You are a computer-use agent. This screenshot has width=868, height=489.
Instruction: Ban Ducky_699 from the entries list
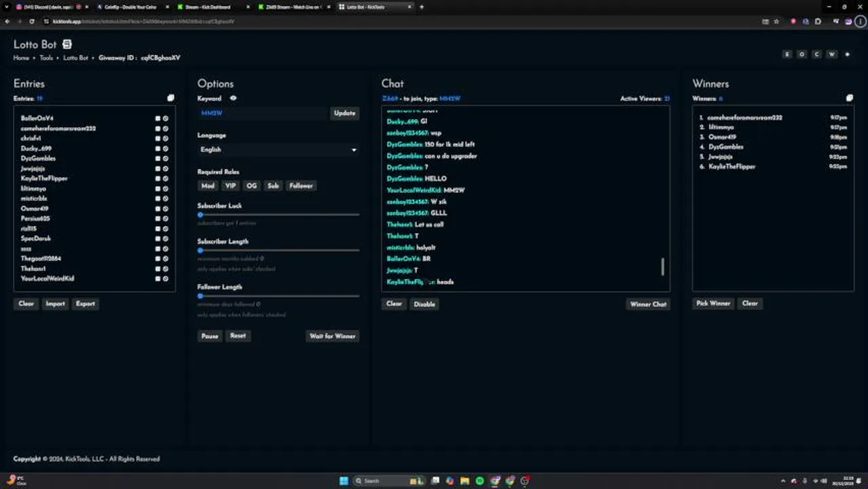tap(165, 148)
